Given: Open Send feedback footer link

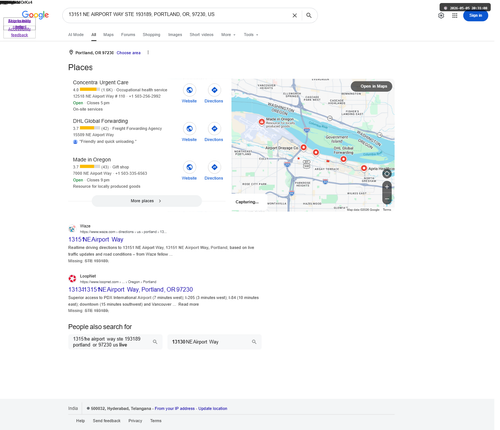Looking at the screenshot, I should [107, 421].
